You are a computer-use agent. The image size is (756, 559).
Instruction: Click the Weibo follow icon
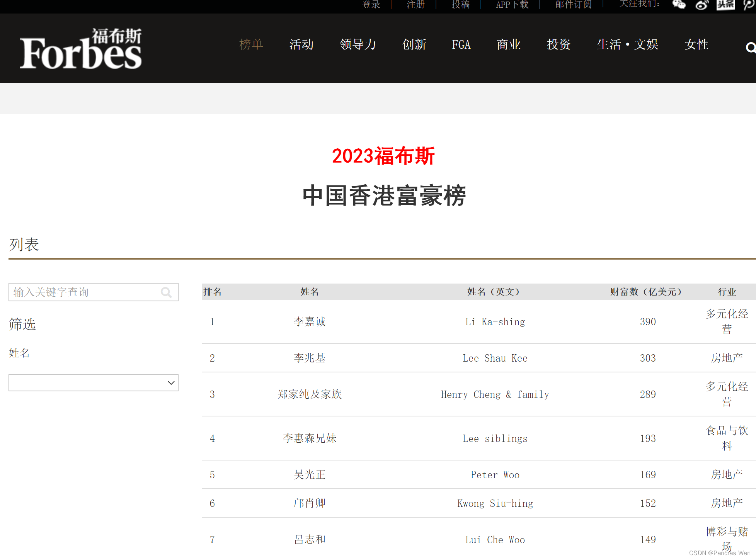(x=702, y=5)
